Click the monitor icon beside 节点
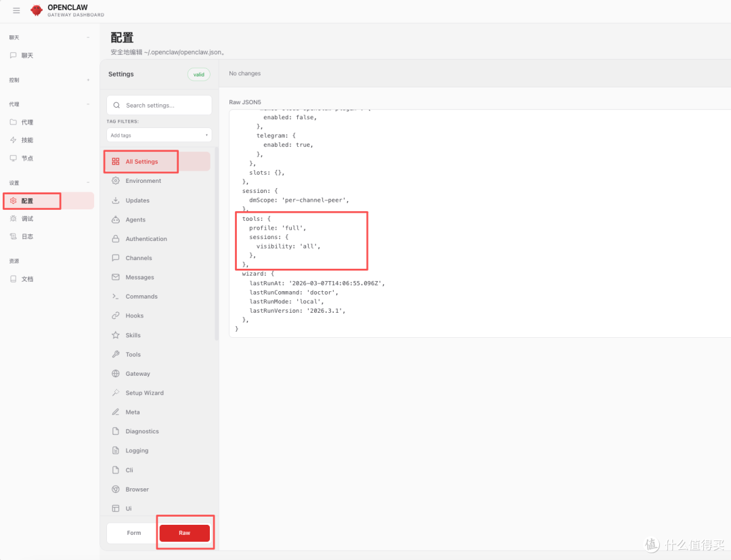The height and width of the screenshot is (560, 731). (x=13, y=158)
